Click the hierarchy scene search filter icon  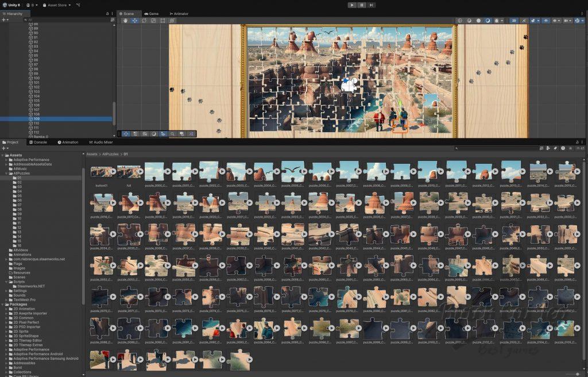(x=113, y=20)
